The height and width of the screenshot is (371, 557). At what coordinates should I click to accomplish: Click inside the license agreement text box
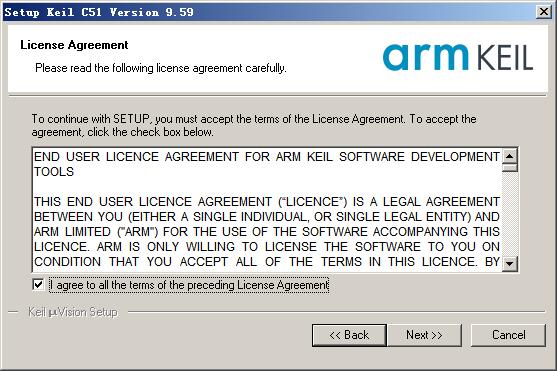pyautogui.click(x=267, y=210)
